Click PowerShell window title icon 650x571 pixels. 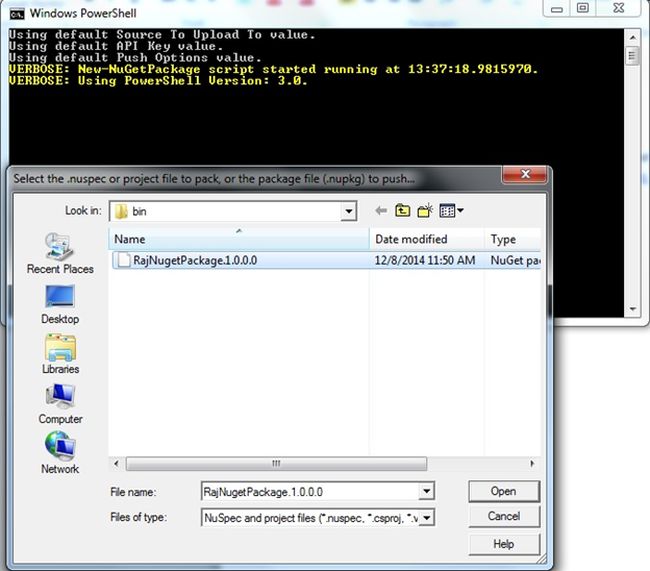(x=17, y=14)
